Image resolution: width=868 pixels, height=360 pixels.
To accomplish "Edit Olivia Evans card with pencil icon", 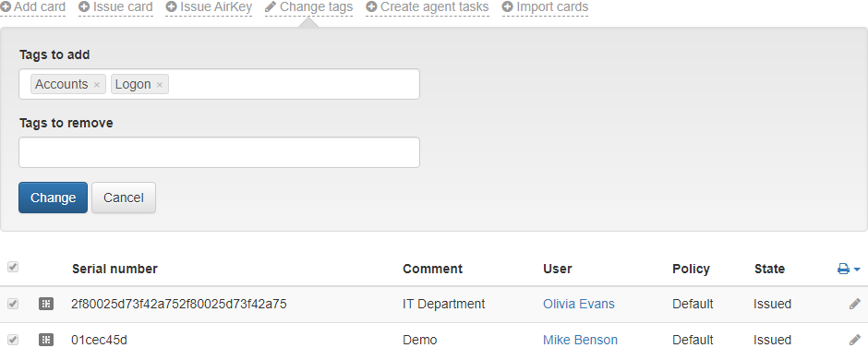I will [x=855, y=304].
